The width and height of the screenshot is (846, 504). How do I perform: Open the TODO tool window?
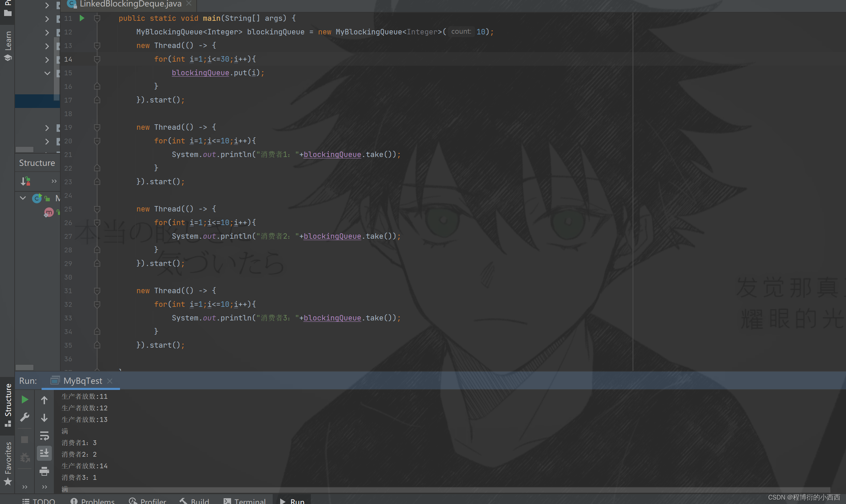click(39, 501)
